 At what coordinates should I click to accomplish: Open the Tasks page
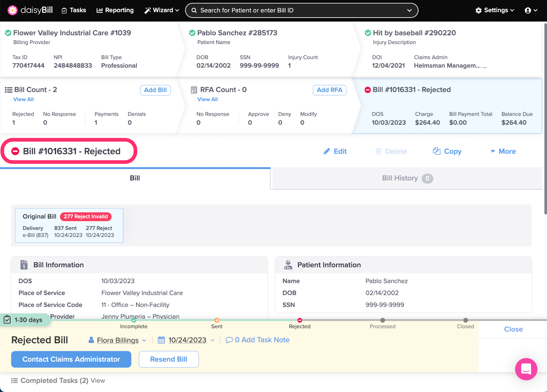point(74,10)
